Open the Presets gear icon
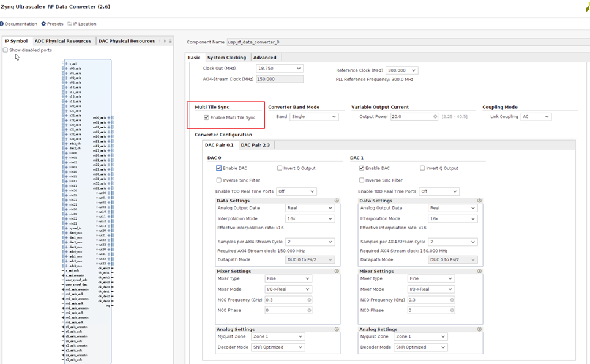The image size is (590, 364). click(x=43, y=24)
